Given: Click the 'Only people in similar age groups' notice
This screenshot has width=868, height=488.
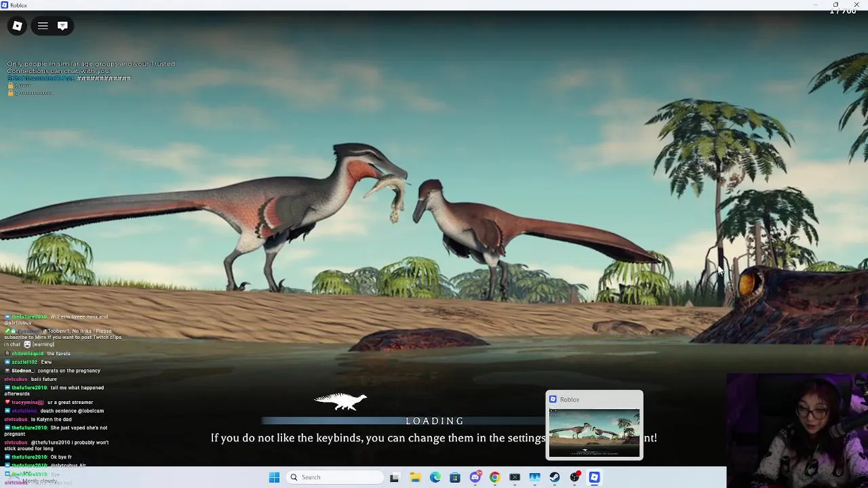Looking at the screenshot, I should [91, 67].
